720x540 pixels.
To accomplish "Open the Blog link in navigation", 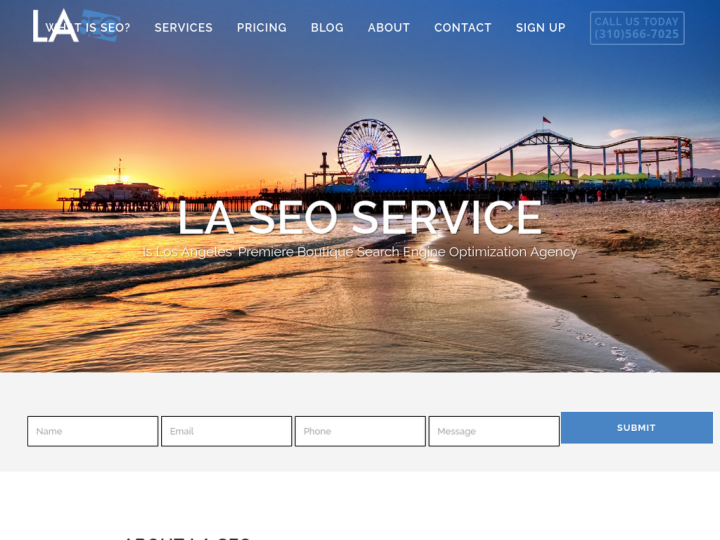I will pos(327,28).
